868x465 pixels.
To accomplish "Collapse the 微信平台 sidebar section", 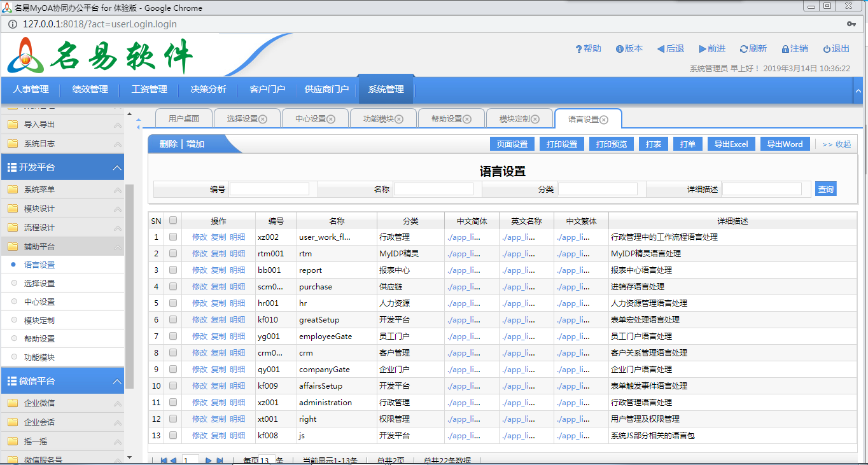I will coord(117,381).
